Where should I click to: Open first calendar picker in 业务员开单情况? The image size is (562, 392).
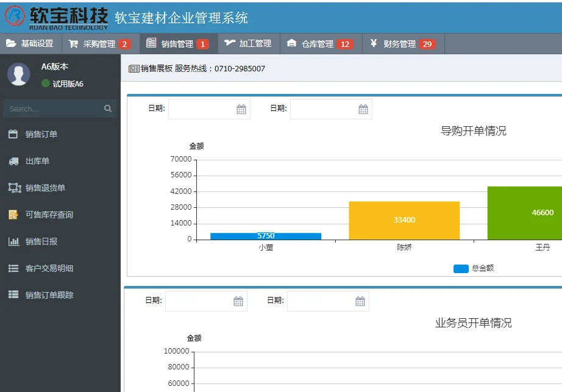(238, 301)
